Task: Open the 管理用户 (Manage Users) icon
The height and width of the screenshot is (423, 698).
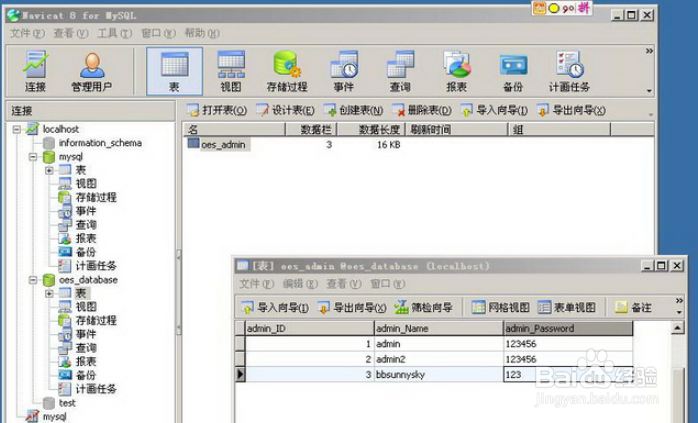Action: (x=92, y=71)
